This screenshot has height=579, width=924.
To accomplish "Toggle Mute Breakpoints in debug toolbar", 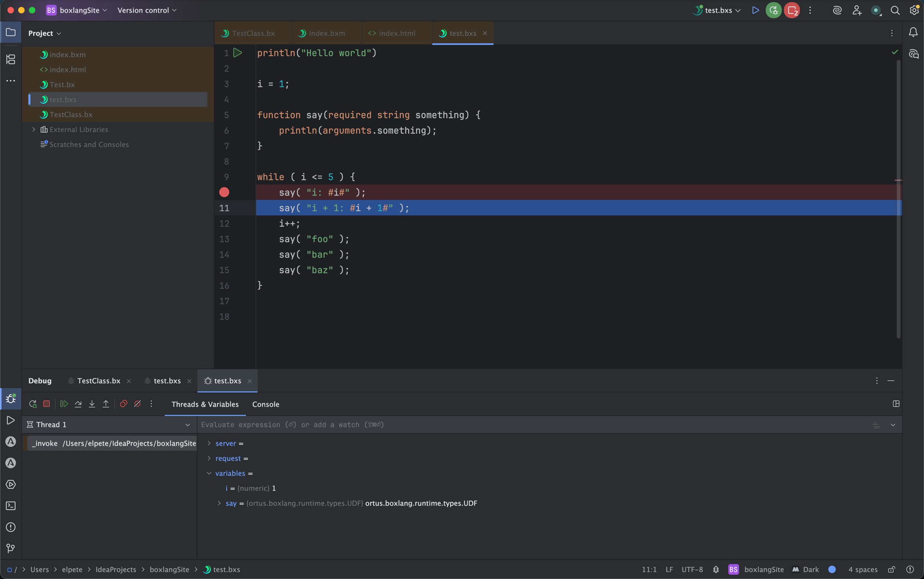I will (138, 404).
